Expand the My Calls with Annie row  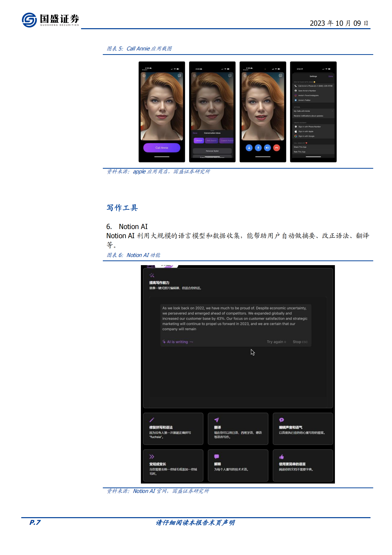point(313,111)
